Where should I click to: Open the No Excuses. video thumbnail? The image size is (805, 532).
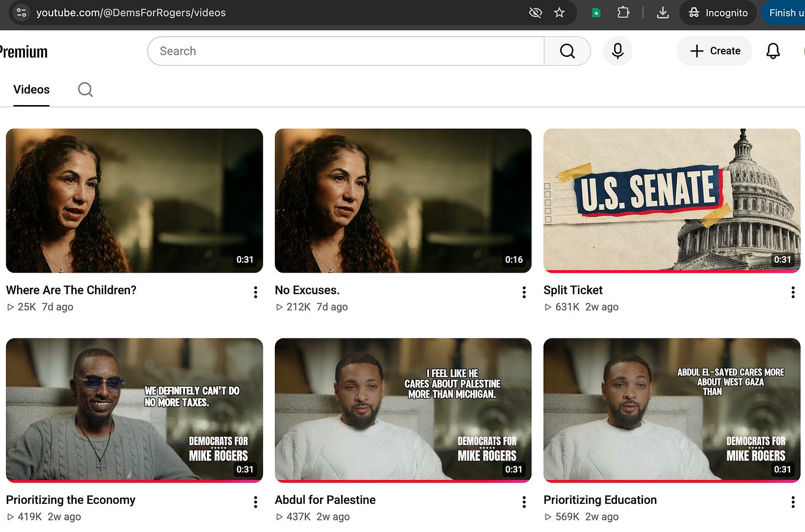(x=403, y=201)
